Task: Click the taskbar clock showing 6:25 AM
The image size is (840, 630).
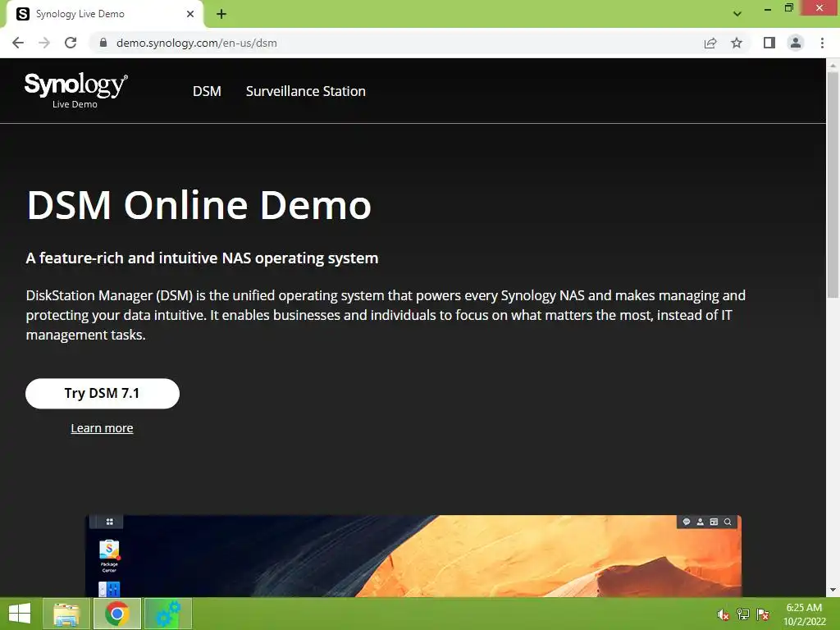Action: tap(804, 614)
